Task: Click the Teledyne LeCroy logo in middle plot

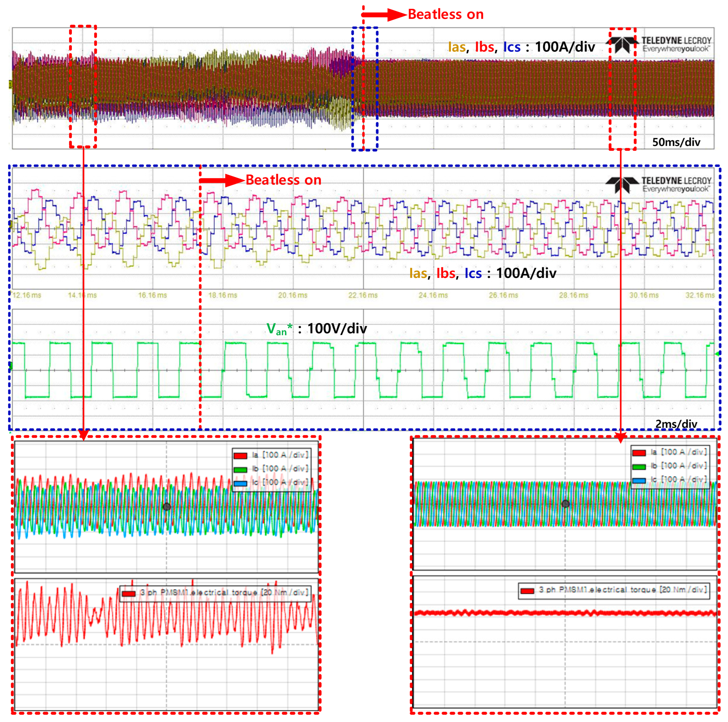Action: pos(659,185)
